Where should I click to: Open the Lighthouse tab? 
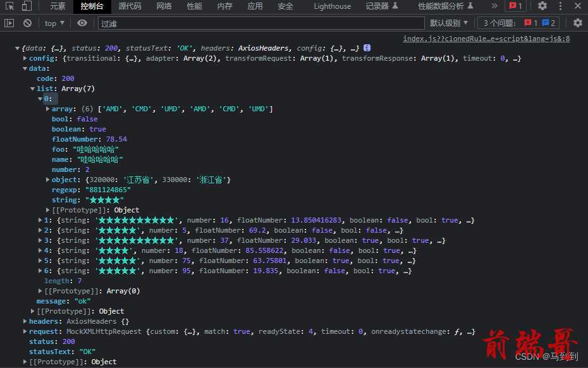(x=332, y=6)
